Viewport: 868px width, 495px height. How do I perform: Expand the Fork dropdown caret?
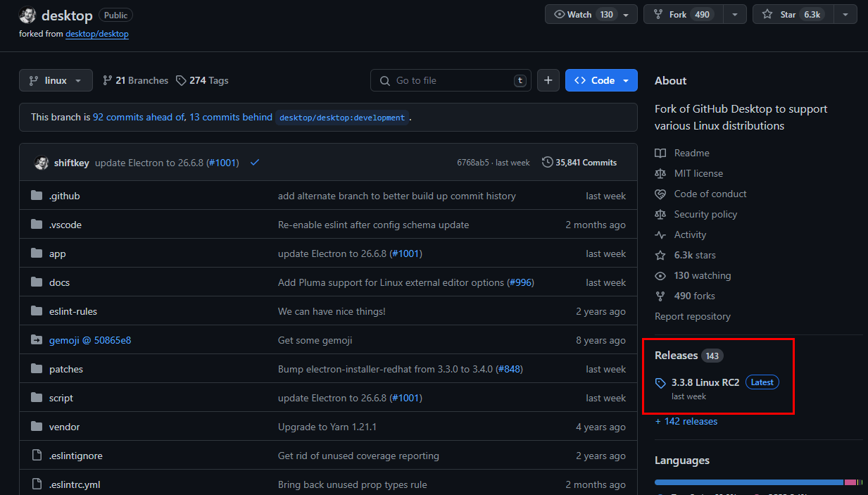point(735,13)
